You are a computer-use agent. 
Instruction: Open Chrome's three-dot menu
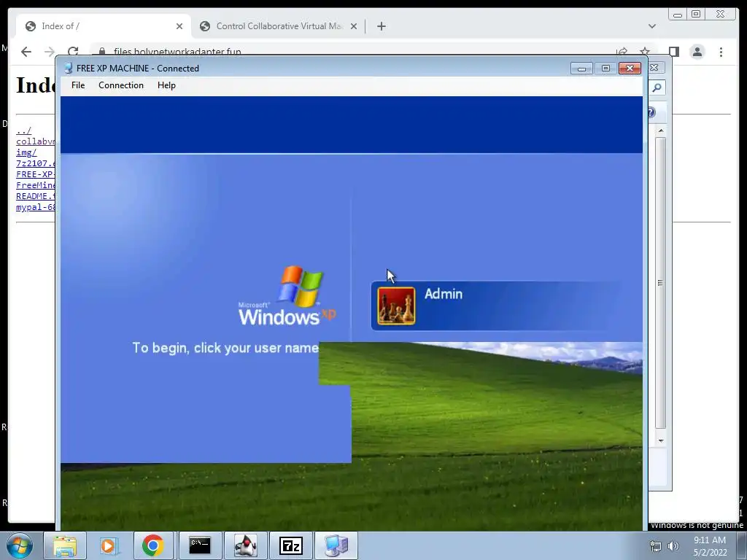point(721,52)
